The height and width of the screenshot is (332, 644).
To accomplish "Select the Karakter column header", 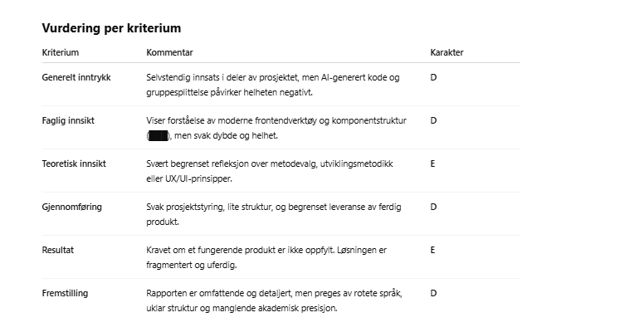I will click(446, 52).
